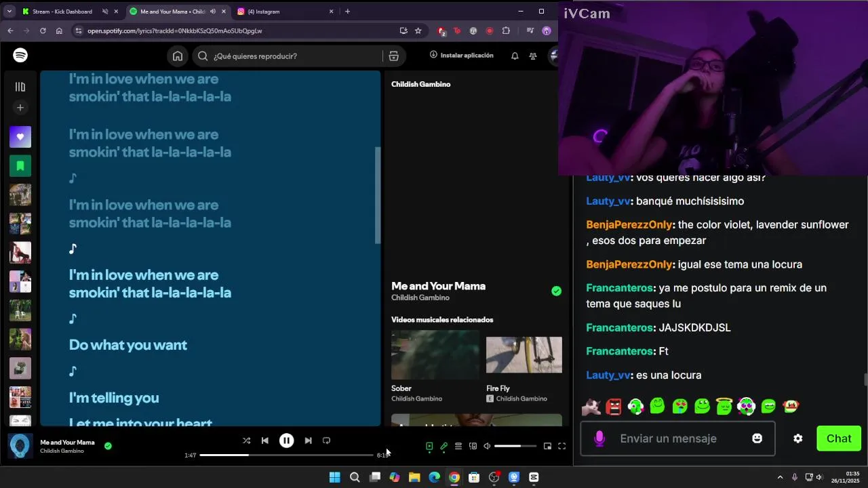Click the purple microphone icon in chat box
The height and width of the screenshot is (488, 868).
(x=599, y=439)
